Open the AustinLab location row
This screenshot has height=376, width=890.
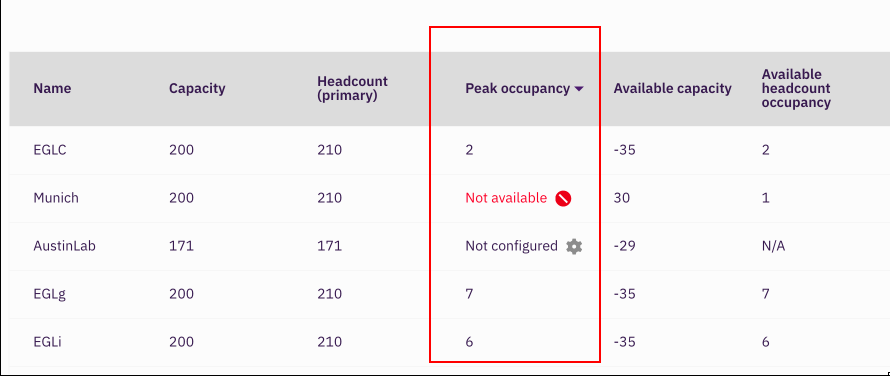pos(450,247)
